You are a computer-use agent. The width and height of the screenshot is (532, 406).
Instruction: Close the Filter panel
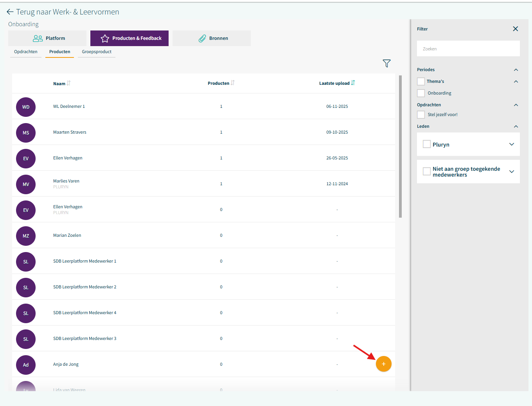tap(515, 29)
